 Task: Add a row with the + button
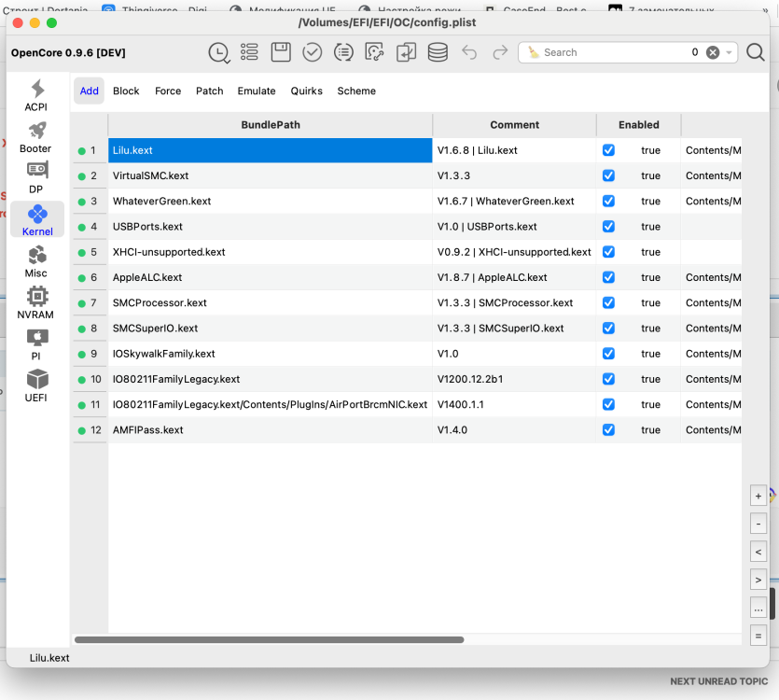click(x=758, y=496)
